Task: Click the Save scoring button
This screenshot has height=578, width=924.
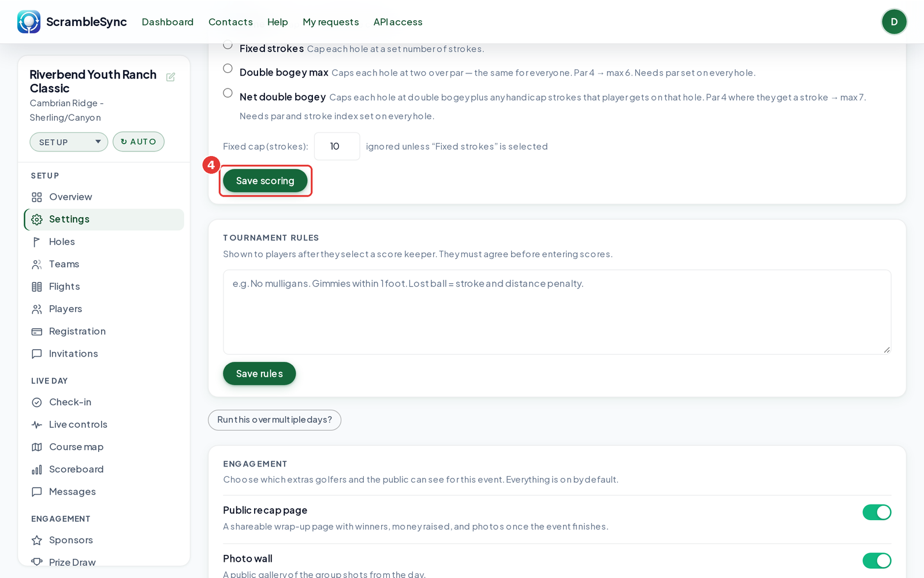Action: click(265, 181)
